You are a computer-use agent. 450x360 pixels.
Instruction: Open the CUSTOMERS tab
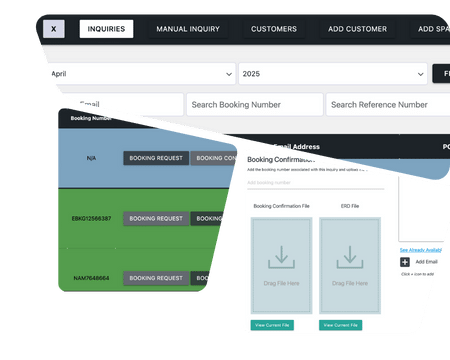coord(274,29)
